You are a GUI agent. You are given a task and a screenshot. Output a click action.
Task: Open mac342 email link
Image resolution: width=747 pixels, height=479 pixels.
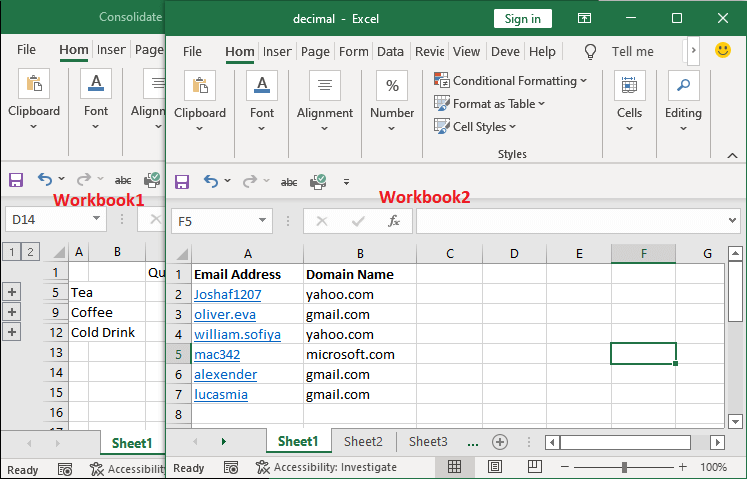tap(217, 355)
